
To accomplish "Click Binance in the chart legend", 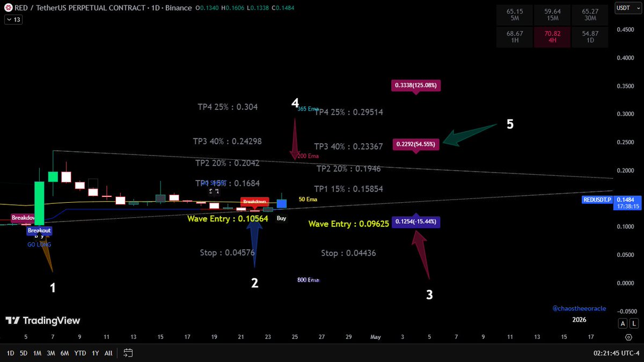I will [178, 8].
